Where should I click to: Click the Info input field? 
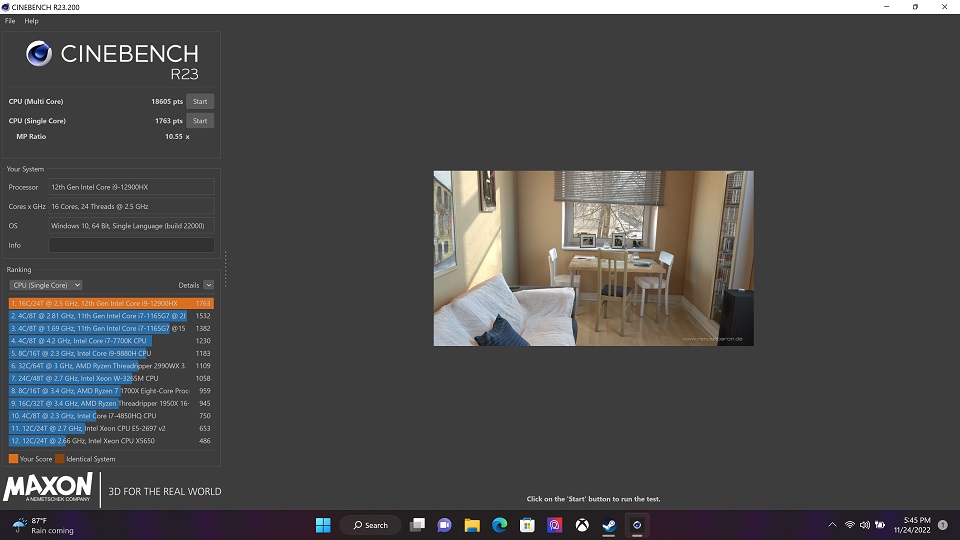(132, 245)
